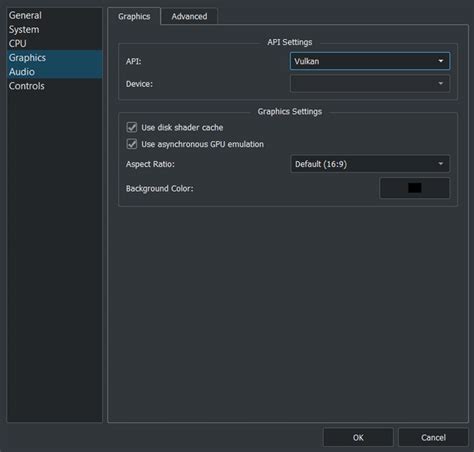The width and height of the screenshot is (474, 452).
Task: Pick a new Background Color swatch
Action: (414, 188)
